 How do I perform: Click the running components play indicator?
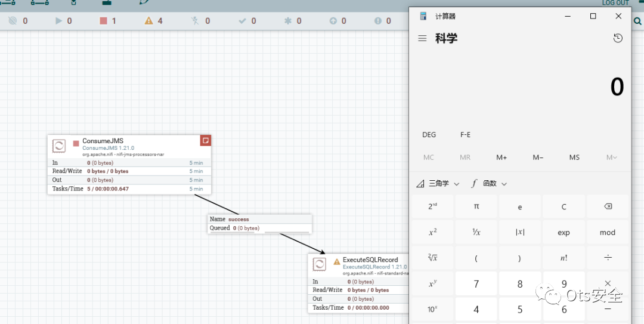pyautogui.click(x=58, y=20)
